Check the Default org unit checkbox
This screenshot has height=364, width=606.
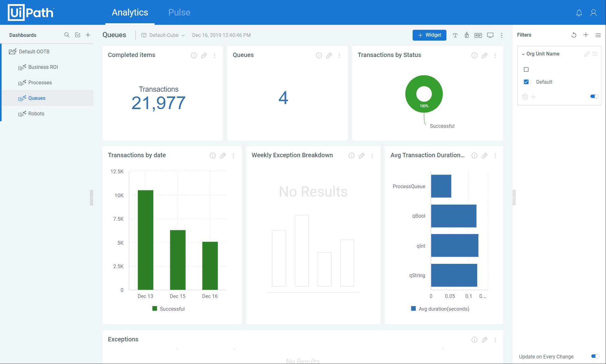(x=526, y=82)
